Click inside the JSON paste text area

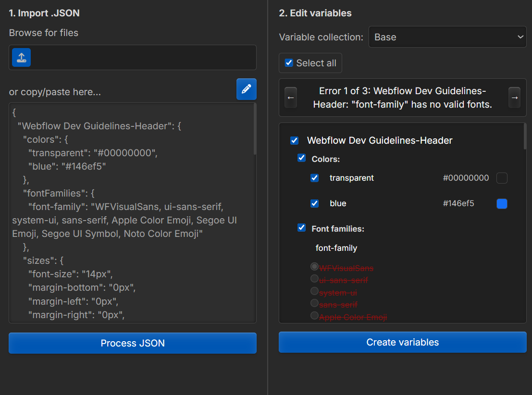pos(133,213)
